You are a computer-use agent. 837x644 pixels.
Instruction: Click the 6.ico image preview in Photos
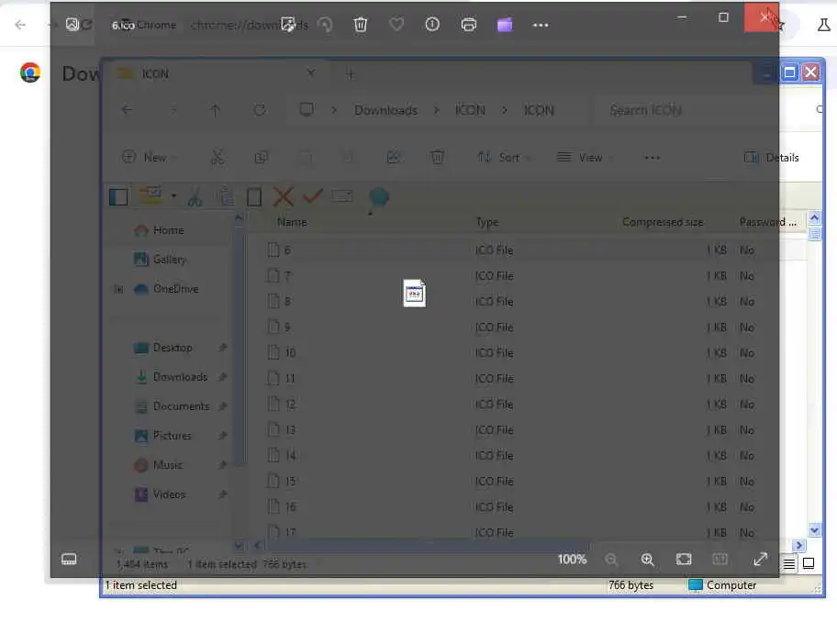[x=414, y=293]
